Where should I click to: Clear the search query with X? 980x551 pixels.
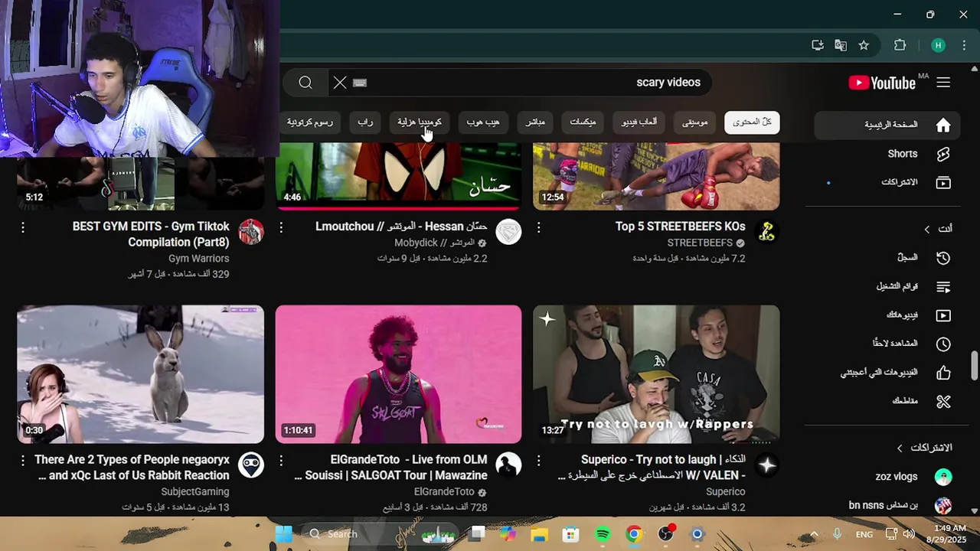pyautogui.click(x=340, y=83)
